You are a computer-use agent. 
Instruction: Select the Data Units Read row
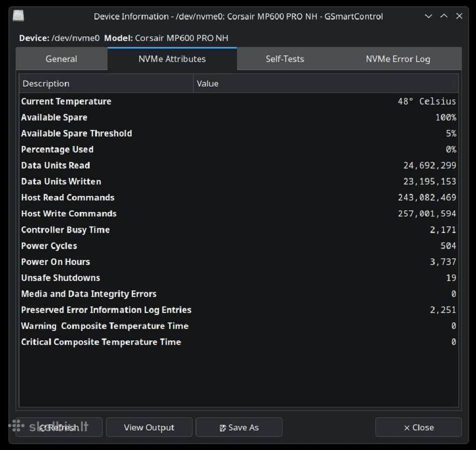238,165
